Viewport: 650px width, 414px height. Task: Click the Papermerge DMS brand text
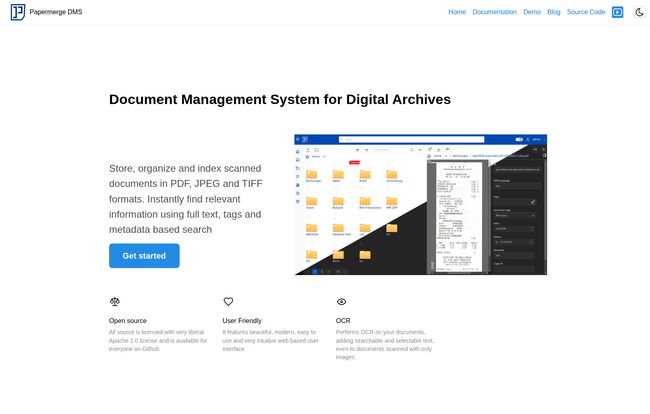coord(57,12)
